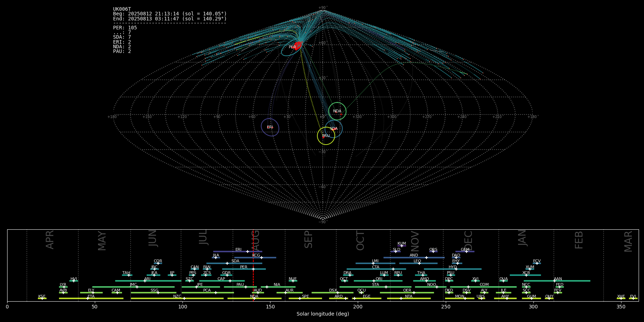
Task: Click the +270 longitude label on the map
Action: tap(427, 117)
